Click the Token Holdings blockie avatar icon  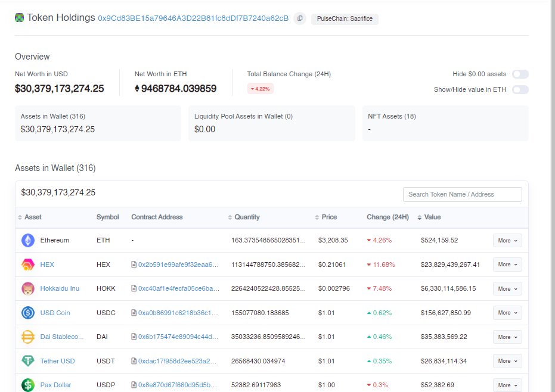pos(19,18)
